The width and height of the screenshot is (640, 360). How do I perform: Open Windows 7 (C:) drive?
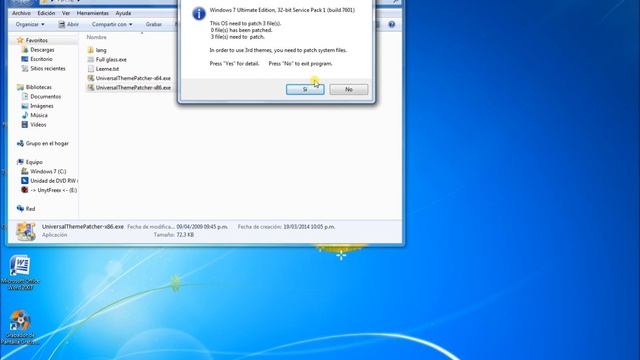pos(48,171)
